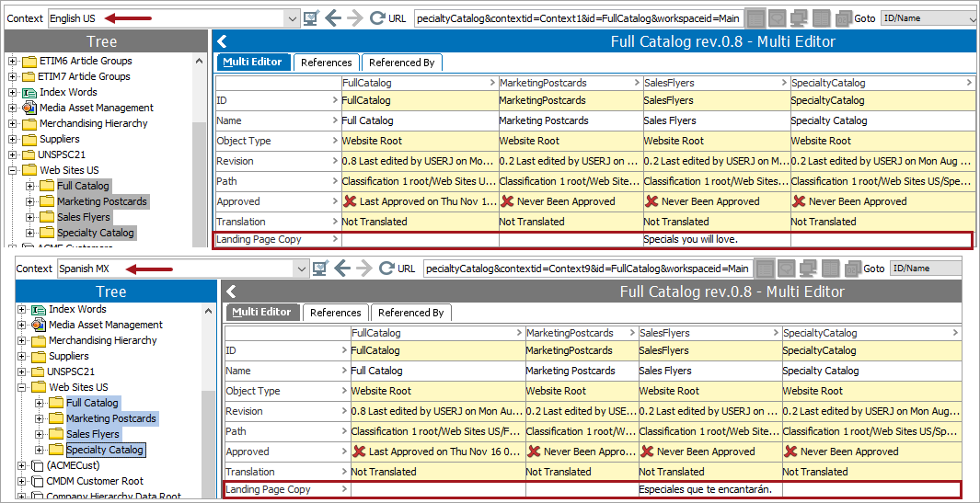Click SpecialtyCatalog column header in Spanish MX editor

[x=871, y=333]
